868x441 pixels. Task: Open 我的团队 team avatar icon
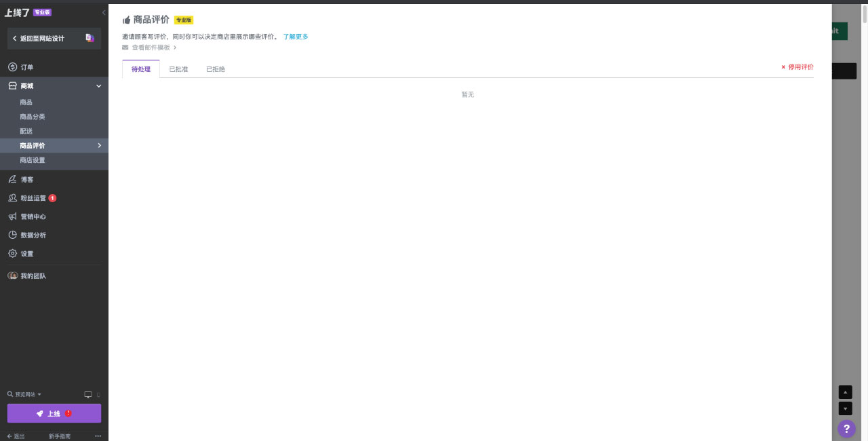pyautogui.click(x=12, y=276)
